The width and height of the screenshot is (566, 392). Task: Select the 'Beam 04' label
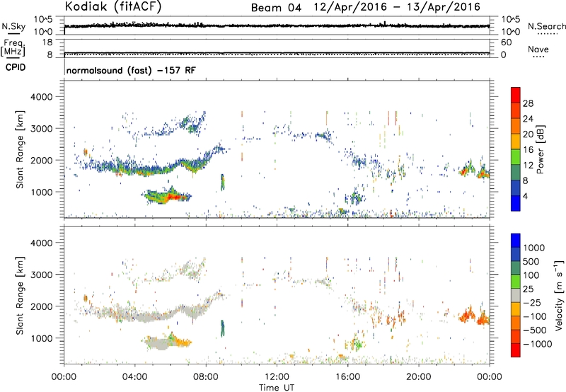[276, 8]
